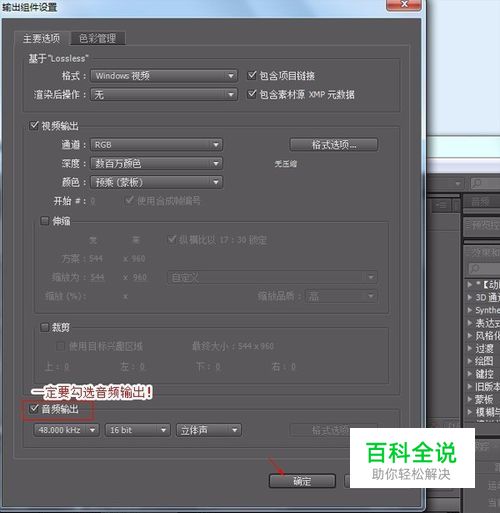Expand the 3D 通道 effects category

point(470,297)
